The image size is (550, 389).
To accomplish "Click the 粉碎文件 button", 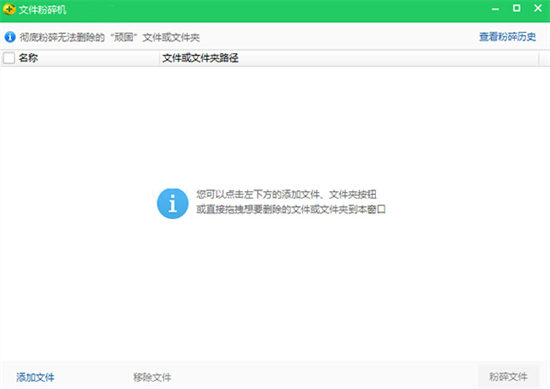I will pos(508,377).
